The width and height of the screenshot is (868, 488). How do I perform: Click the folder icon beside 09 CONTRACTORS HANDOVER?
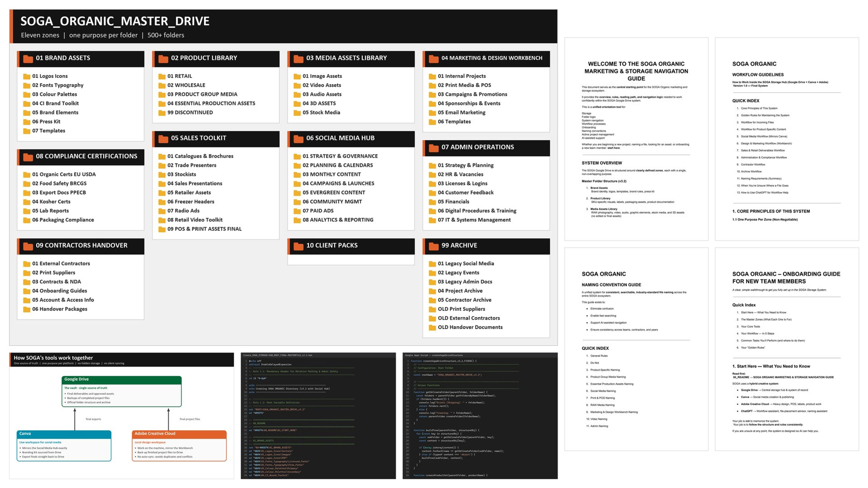(x=28, y=246)
